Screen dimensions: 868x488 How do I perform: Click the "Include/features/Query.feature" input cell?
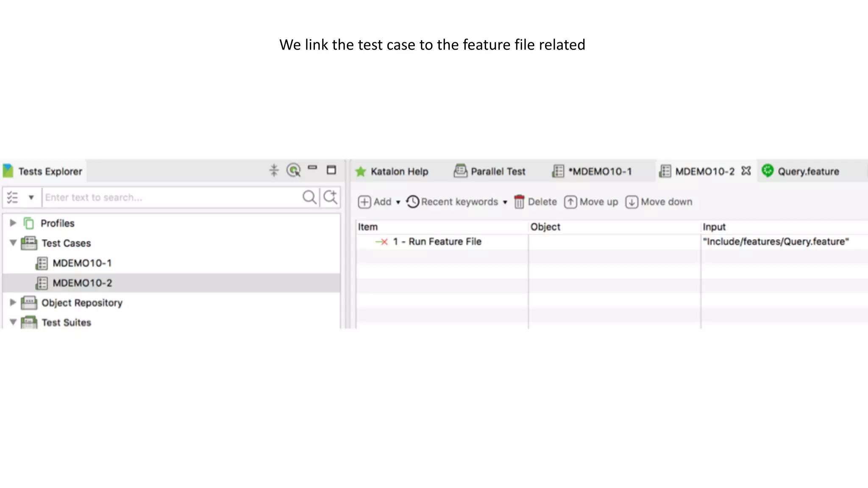coord(776,241)
